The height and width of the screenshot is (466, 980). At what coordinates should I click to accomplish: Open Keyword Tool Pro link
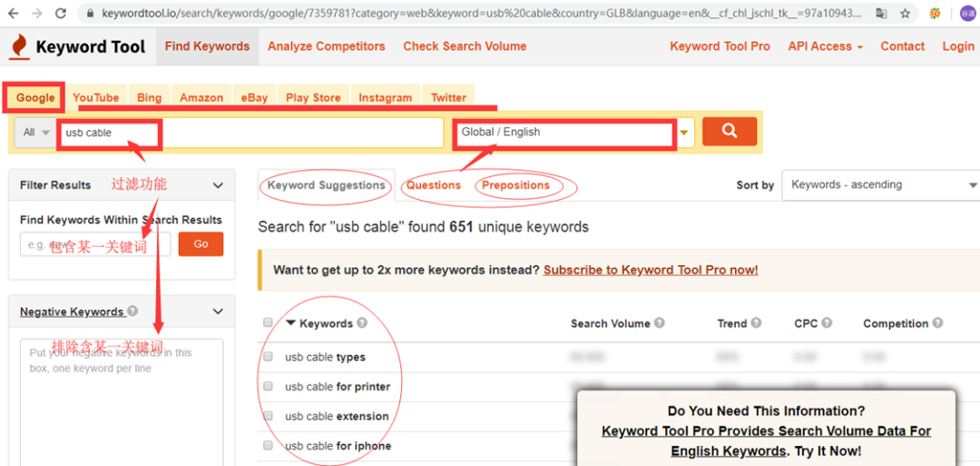pos(720,46)
